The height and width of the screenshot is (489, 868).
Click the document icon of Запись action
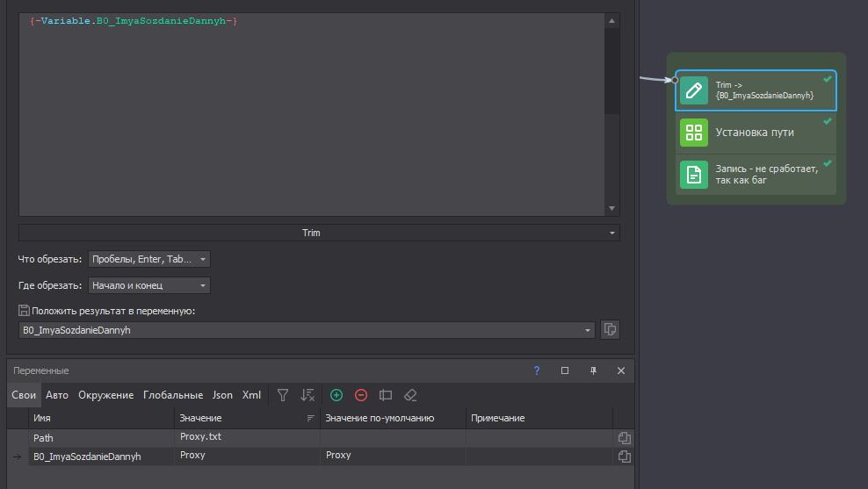pos(693,175)
